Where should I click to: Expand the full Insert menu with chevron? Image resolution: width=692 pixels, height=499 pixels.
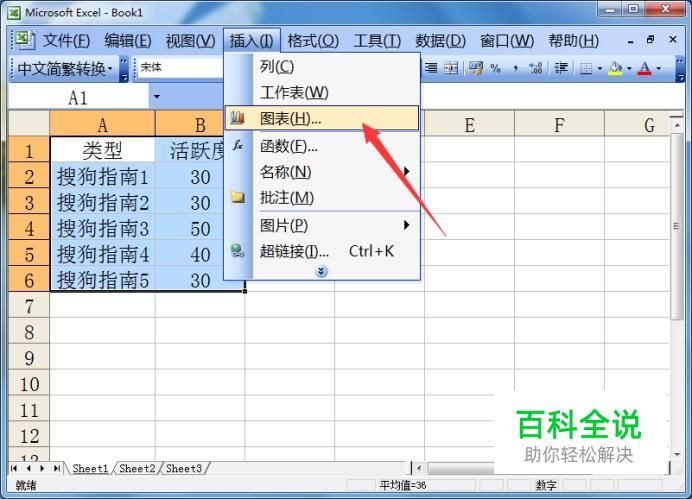tap(321, 271)
